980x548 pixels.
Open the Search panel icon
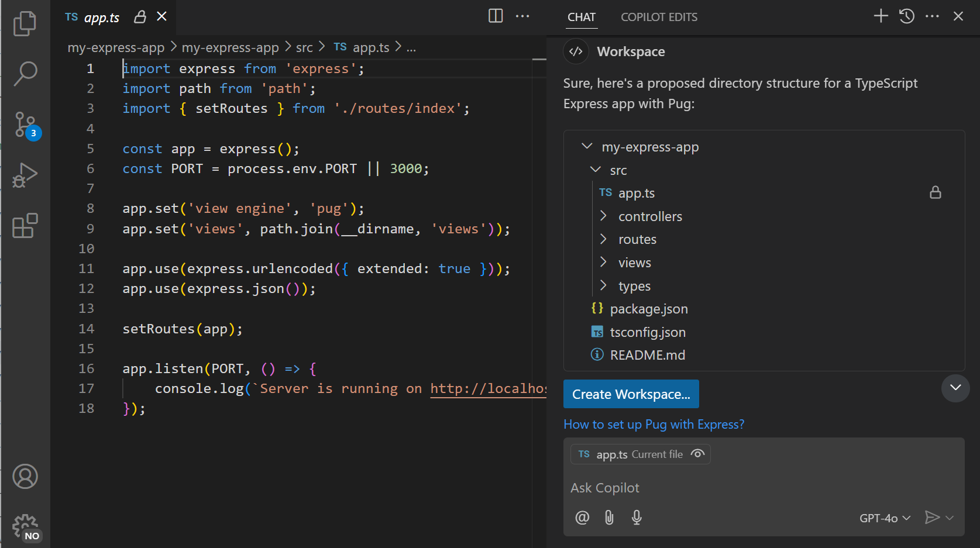click(25, 73)
